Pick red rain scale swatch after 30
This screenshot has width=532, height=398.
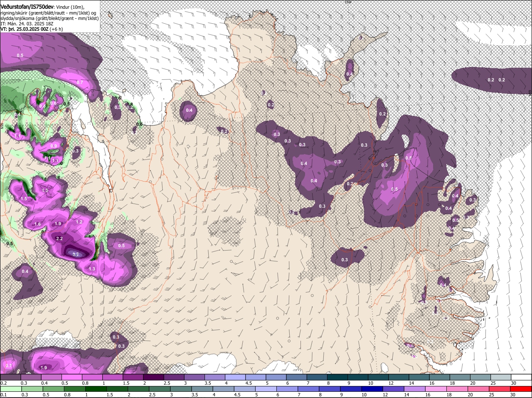[521, 389]
